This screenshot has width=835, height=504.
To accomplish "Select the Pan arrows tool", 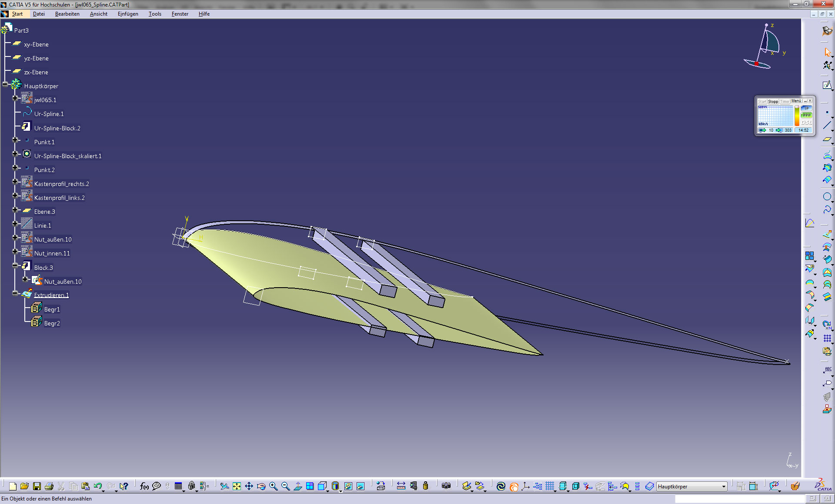I will [249, 486].
